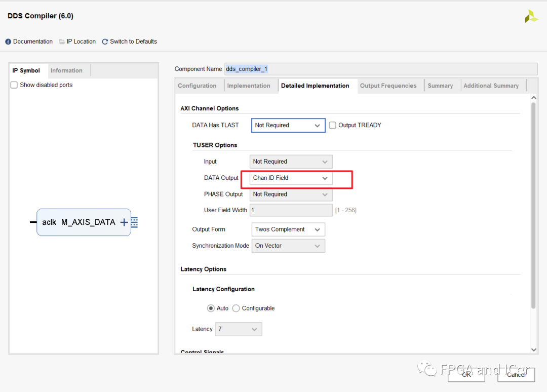Open the Summary tab

click(440, 86)
